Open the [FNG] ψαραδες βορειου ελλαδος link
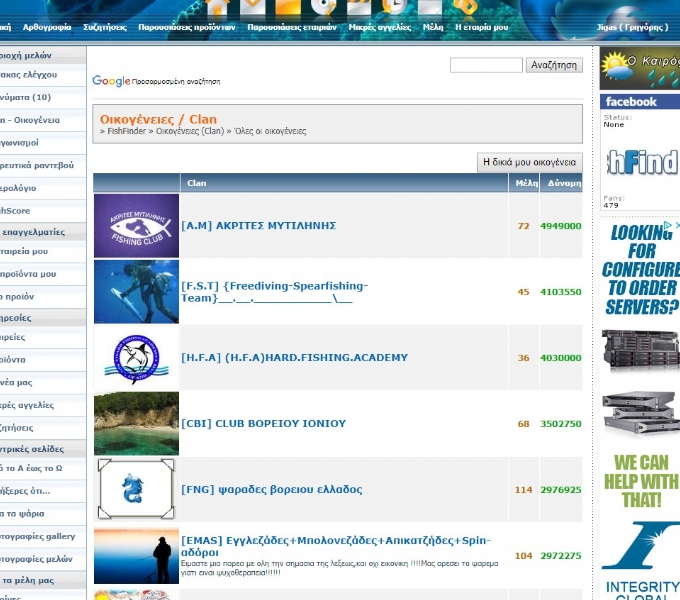The image size is (680, 600). [x=271, y=489]
